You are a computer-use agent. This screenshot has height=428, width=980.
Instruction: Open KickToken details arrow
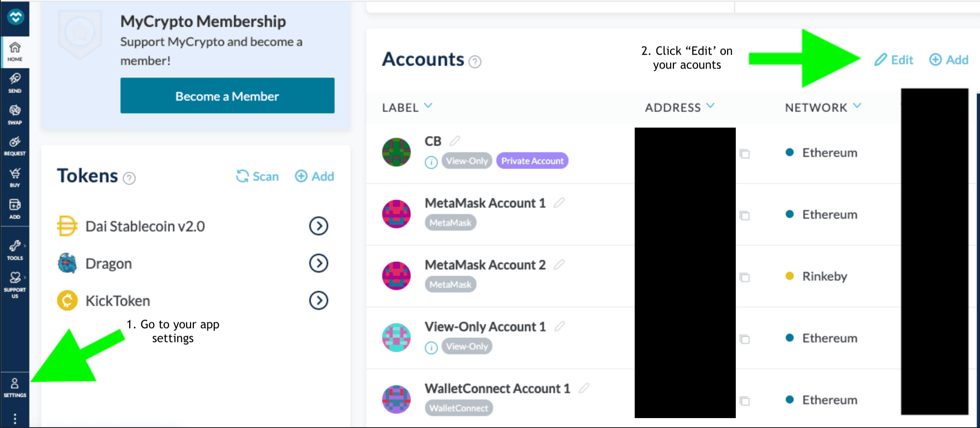(x=318, y=300)
